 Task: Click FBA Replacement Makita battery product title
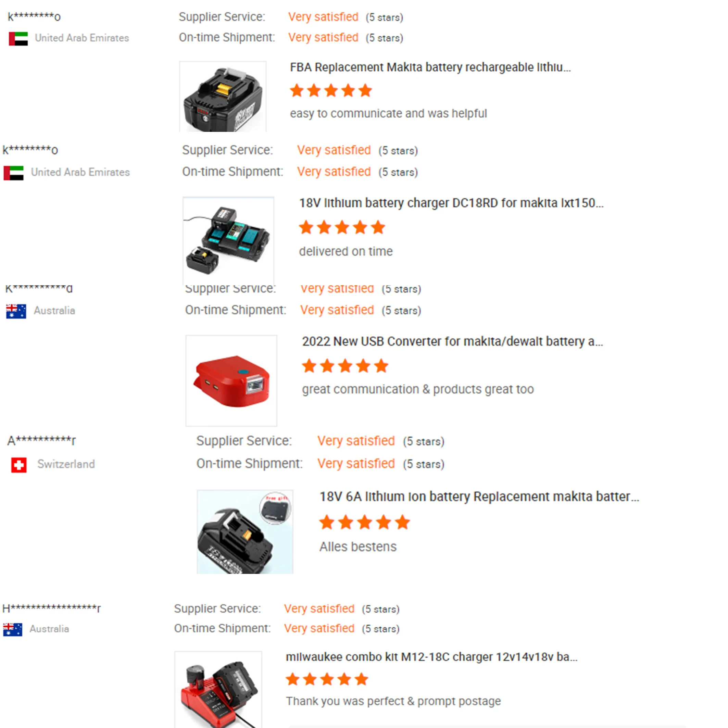430,67
